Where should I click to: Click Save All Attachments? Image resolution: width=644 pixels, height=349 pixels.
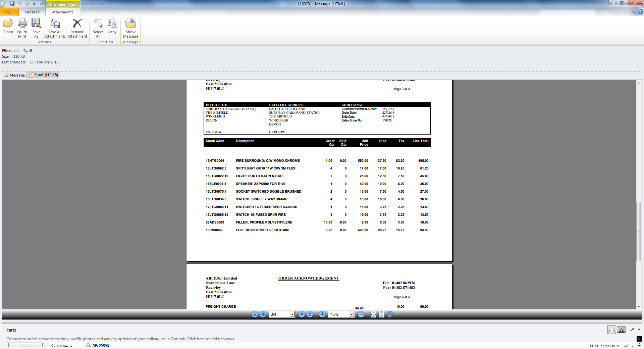tap(55, 28)
